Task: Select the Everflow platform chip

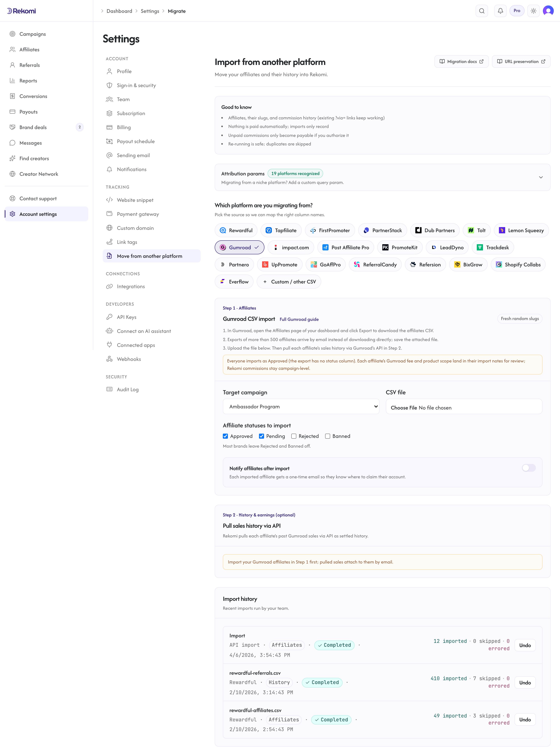Action: click(234, 282)
